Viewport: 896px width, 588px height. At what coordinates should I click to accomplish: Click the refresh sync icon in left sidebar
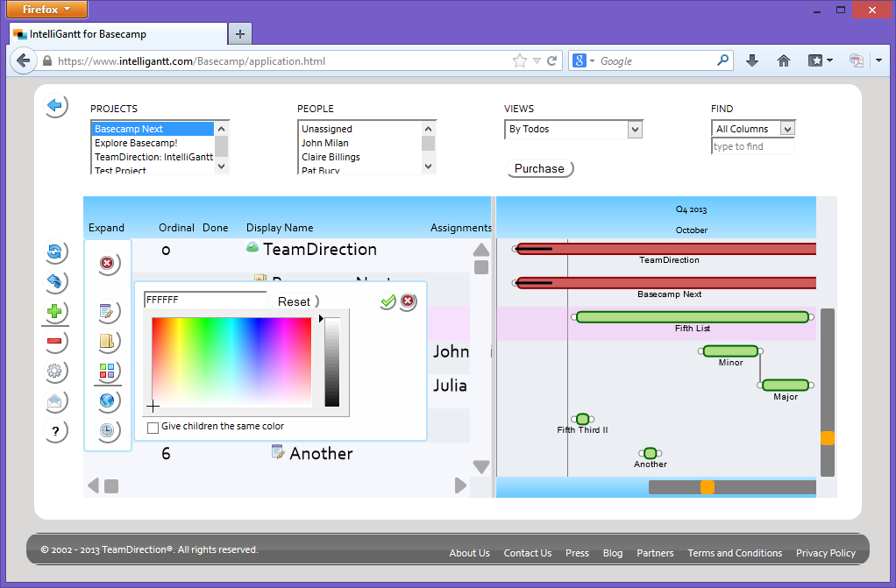[54, 251]
